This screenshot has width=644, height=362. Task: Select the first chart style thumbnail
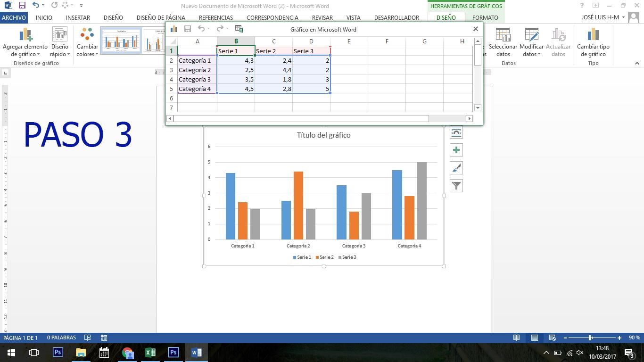click(121, 40)
